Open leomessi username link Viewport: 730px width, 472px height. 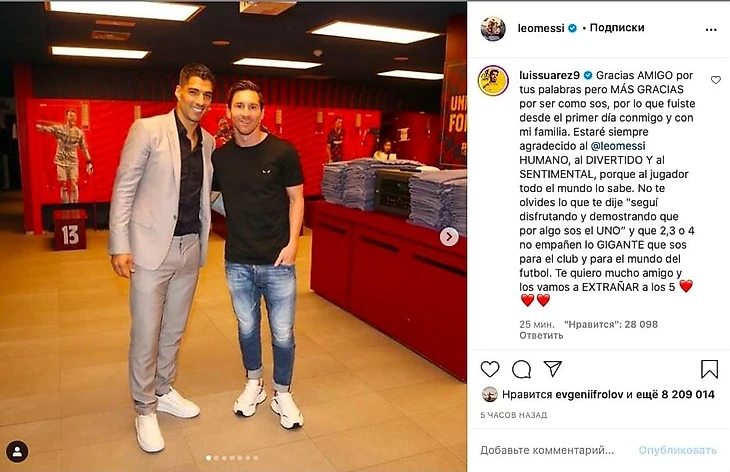point(541,28)
